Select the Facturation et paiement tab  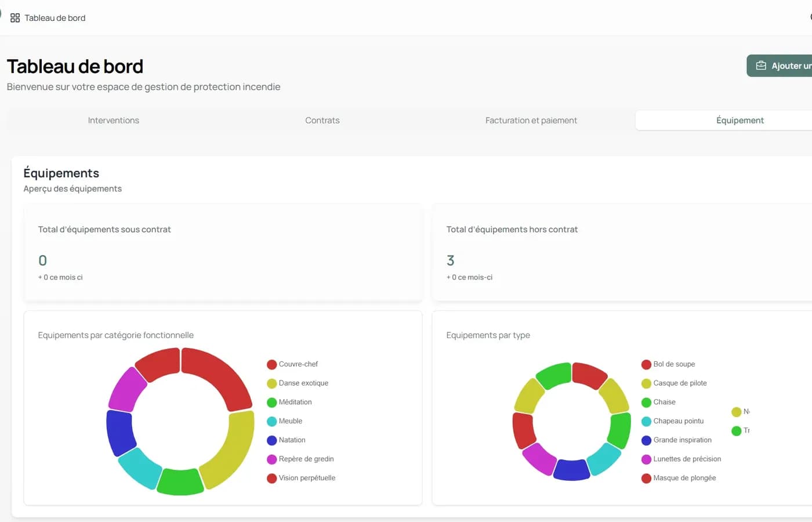[x=531, y=121]
